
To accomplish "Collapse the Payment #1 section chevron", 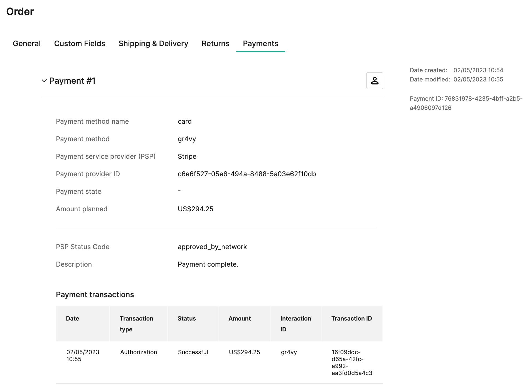I will (x=44, y=81).
